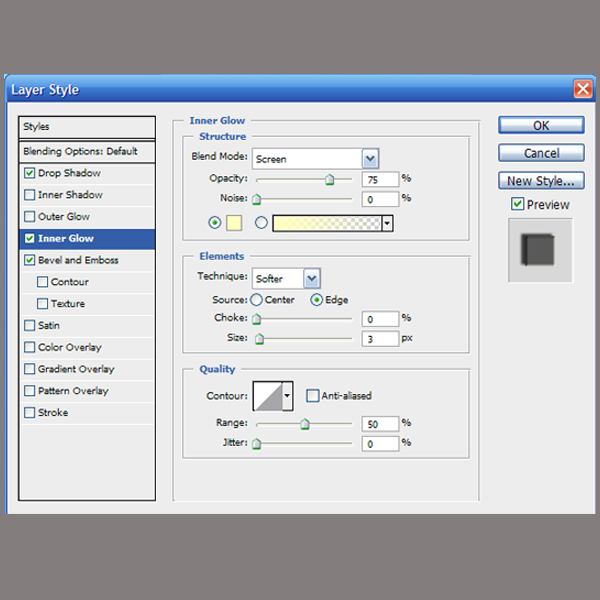The image size is (600, 600).
Task: Click the yellow gradient bar
Action: (x=326, y=223)
